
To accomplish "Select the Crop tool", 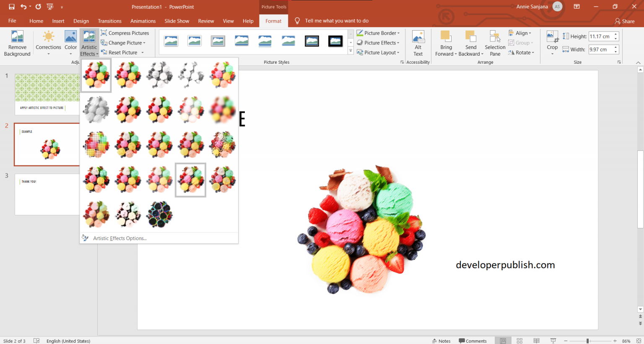I will click(552, 42).
